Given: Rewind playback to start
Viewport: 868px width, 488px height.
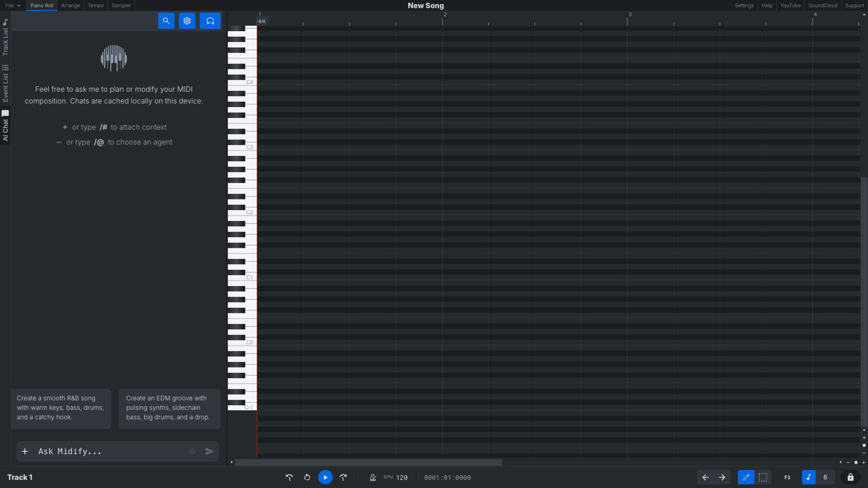Looking at the screenshot, I should (307, 477).
